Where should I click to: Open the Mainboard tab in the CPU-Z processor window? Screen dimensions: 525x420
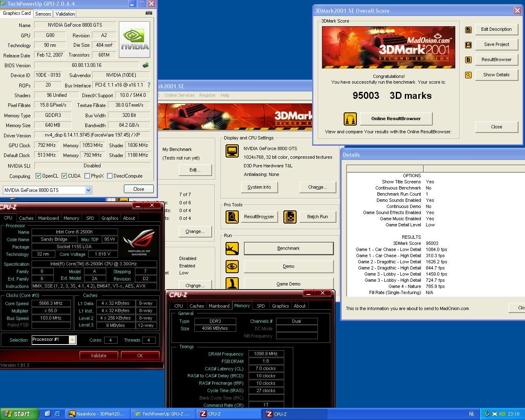(48, 218)
